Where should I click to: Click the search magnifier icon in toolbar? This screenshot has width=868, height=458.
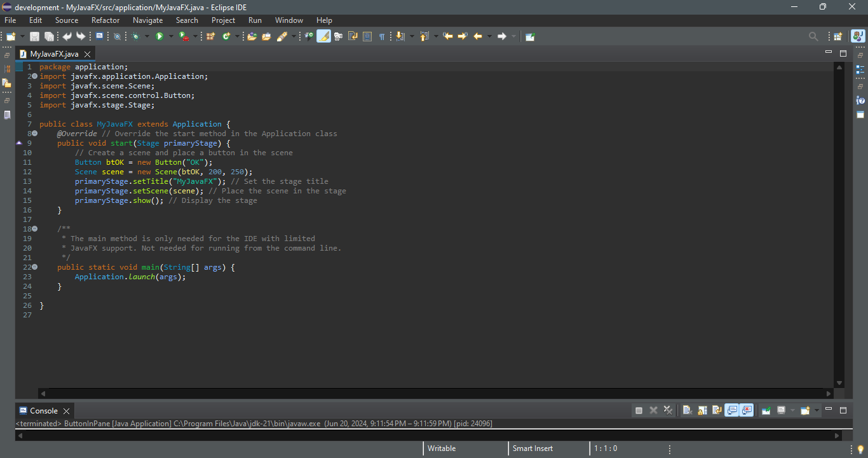[813, 36]
